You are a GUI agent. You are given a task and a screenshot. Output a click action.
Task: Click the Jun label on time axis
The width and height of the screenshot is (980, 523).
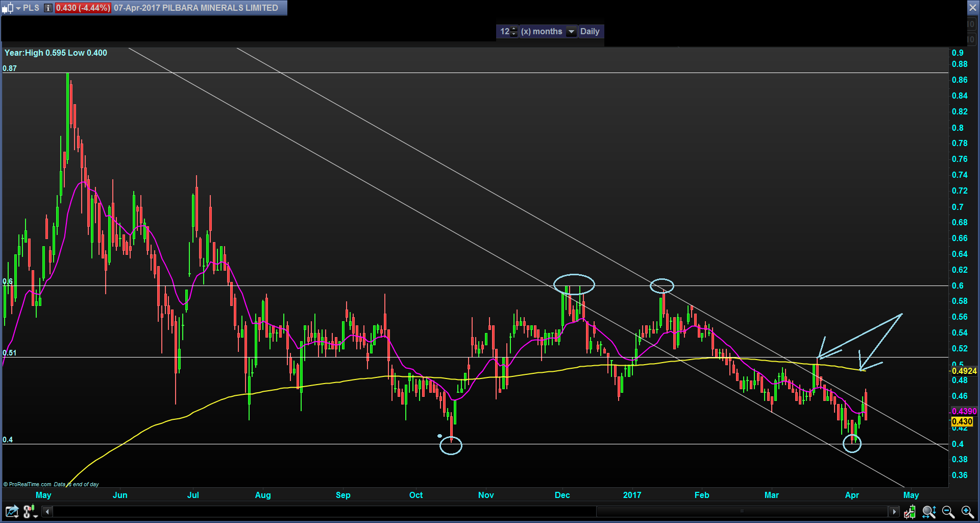120,495
